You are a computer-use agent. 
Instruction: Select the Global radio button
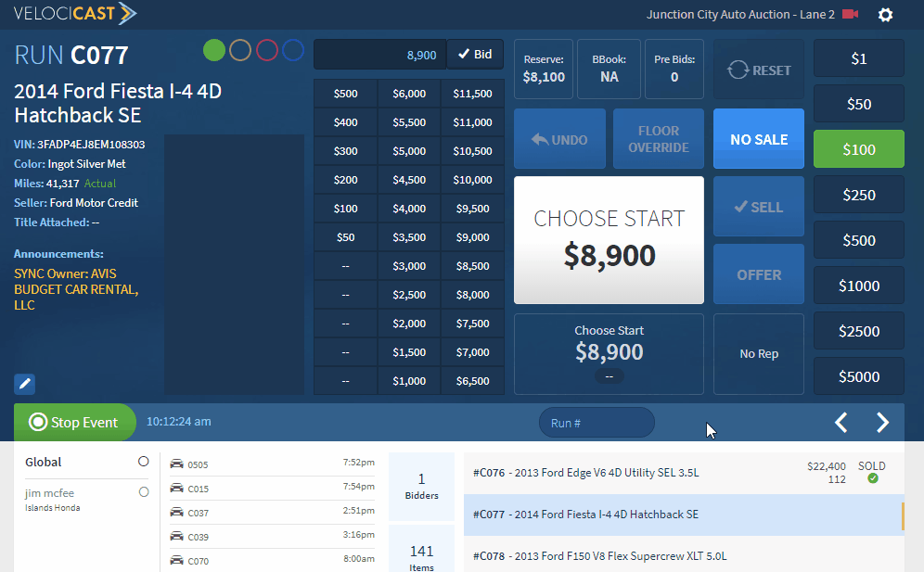[x=143, y=462]
